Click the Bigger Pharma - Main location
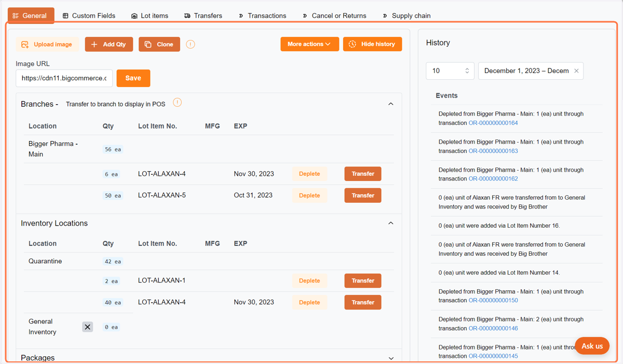The image size is (623, 364). pos(53,149)
